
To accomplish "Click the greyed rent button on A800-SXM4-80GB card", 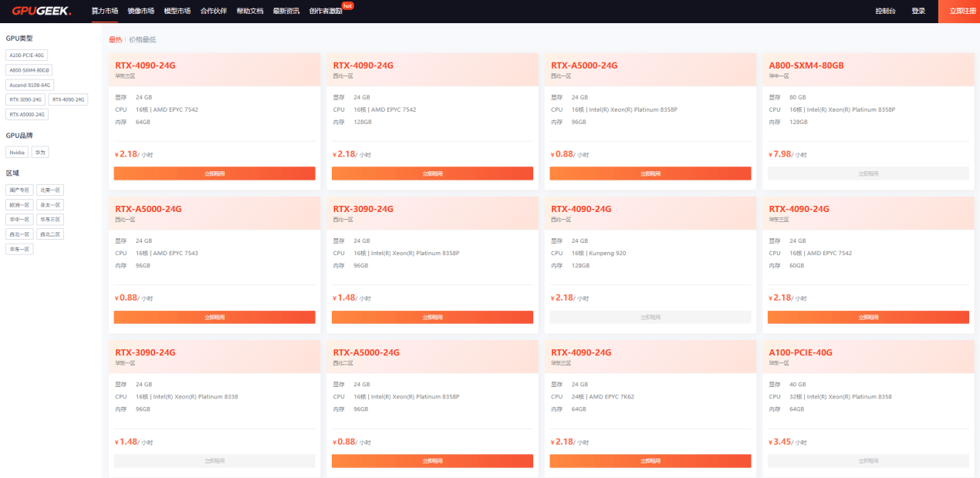I will coord(868,173).
